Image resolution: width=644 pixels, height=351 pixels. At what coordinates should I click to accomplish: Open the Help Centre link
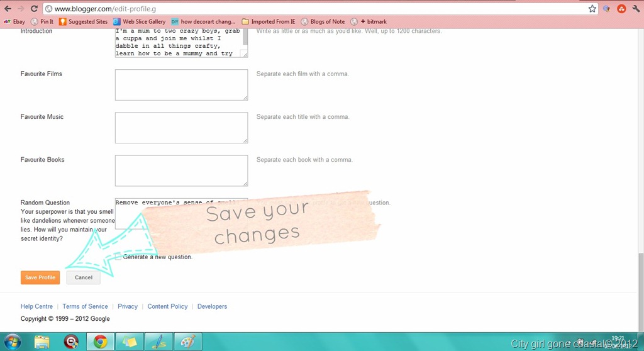(36, 306)
